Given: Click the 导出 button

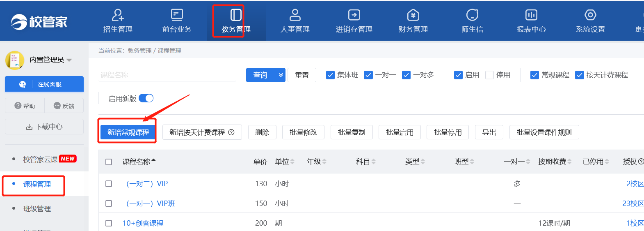Looking at the screenshot, I should tap(489, 132).
